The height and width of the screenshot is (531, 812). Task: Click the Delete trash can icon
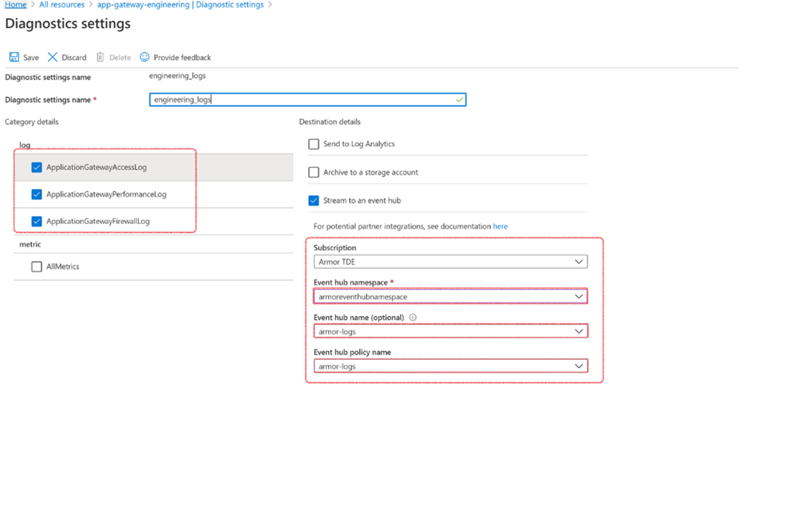[100, 57]
